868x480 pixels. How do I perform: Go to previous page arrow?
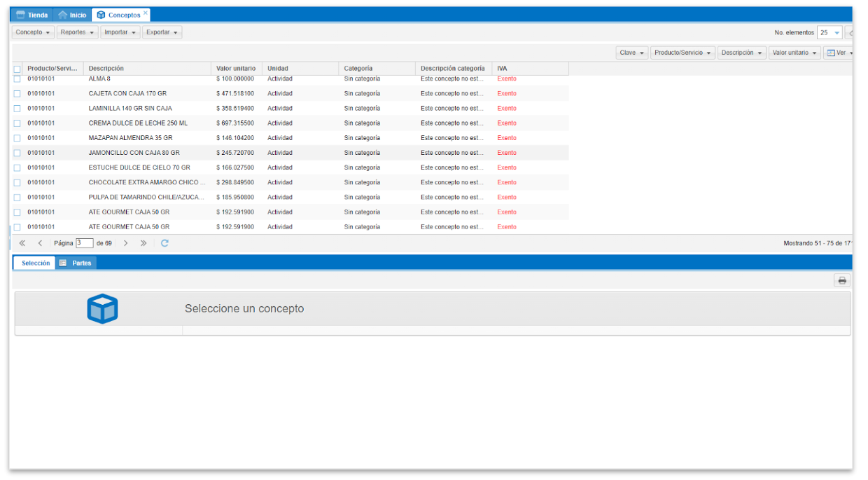click(x=40, y=243)
